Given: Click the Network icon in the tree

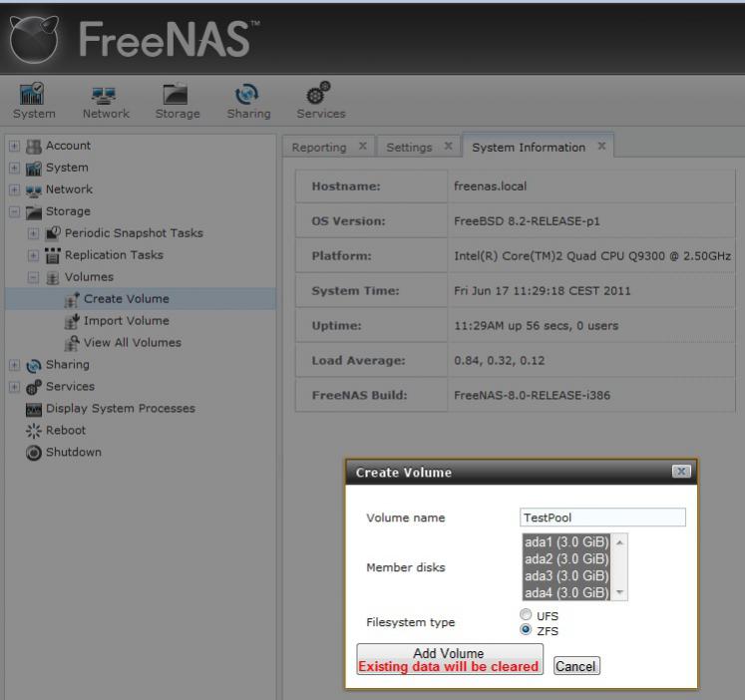Looking at the screenshot, I should point(33,190).
